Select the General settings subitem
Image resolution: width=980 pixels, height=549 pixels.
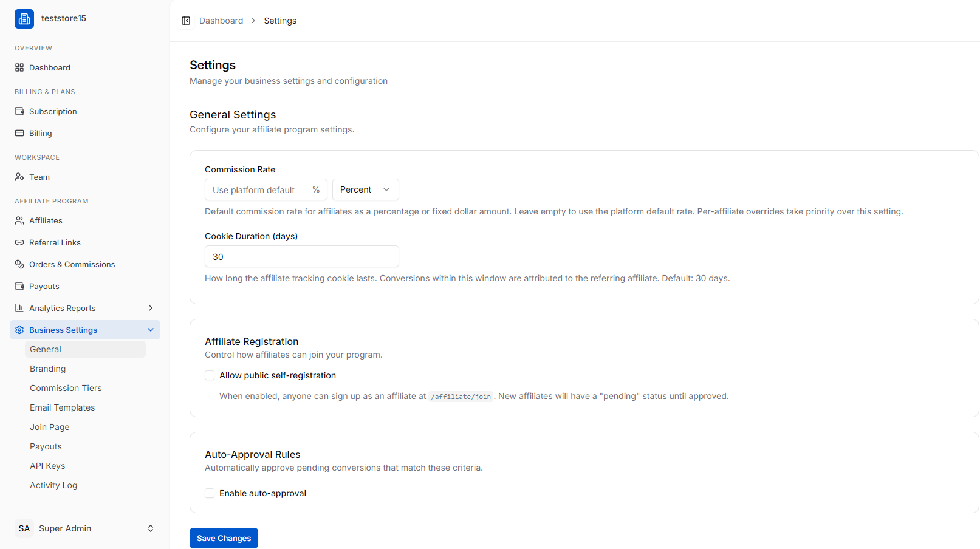pos(85,349)
